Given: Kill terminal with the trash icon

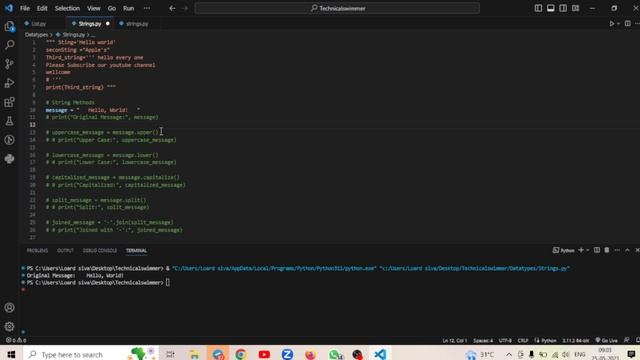Looking at the screenshot, I should coord(607,250).
